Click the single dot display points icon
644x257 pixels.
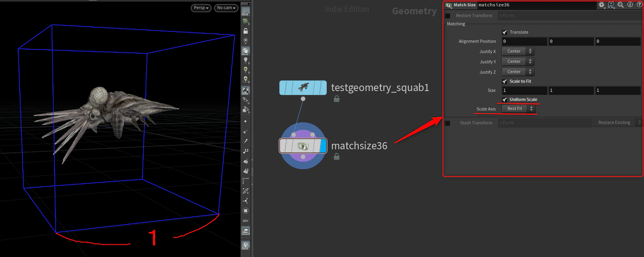246,121
